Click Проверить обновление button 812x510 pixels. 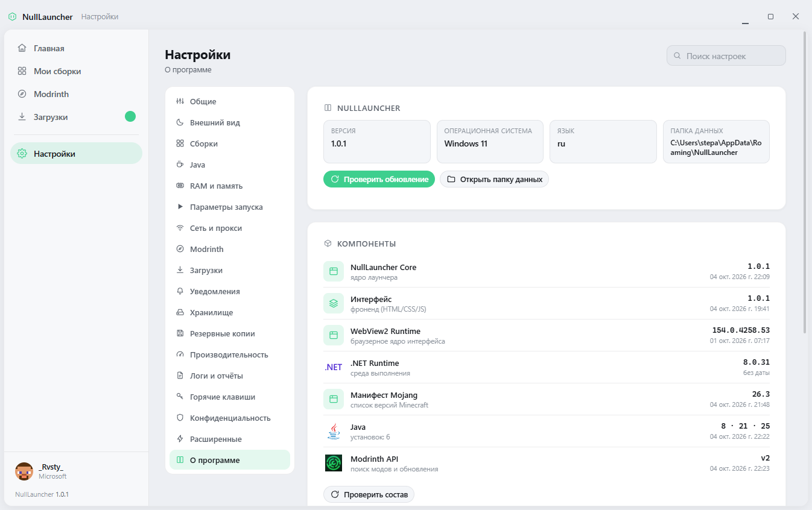[x=379, y=180]
